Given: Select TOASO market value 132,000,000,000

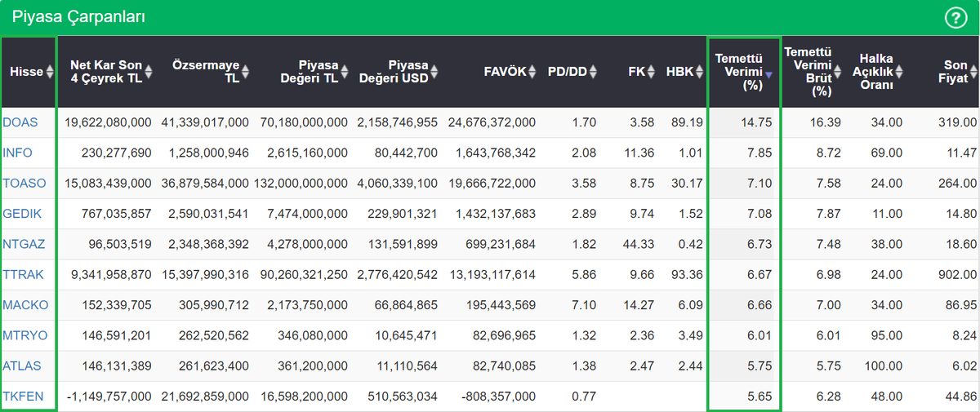Looking at the screenshot, I should (301, 184).
